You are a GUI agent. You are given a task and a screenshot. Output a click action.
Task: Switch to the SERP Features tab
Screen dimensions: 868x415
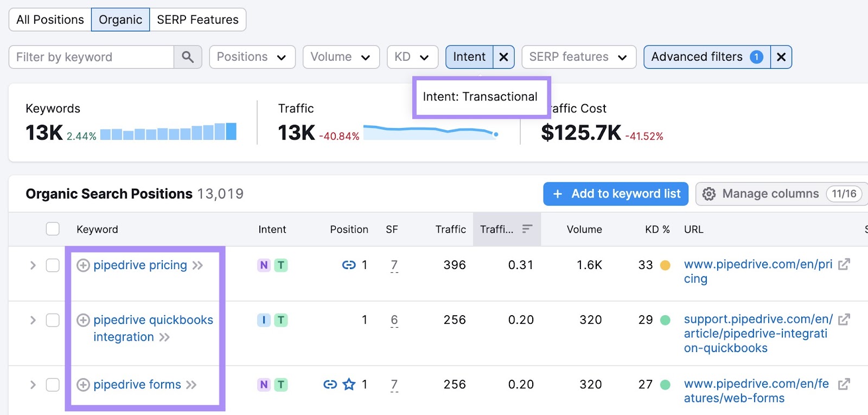pyautogui.click(x=197, y=20)
